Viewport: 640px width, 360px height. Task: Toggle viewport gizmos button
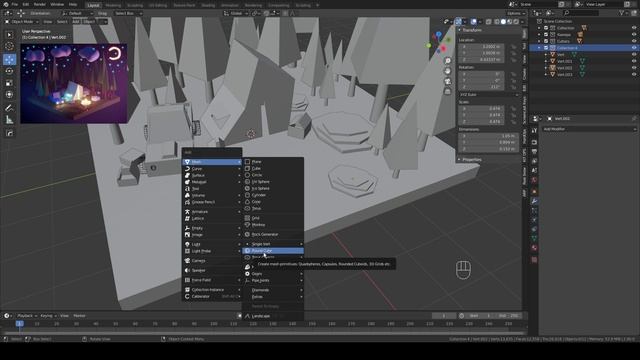point(458,22)
